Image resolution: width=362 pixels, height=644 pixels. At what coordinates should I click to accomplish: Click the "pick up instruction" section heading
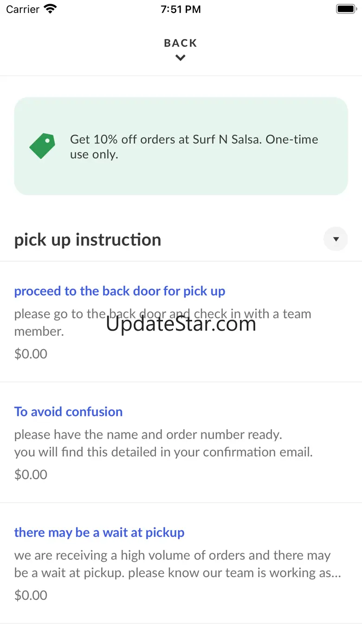(88, 240)
